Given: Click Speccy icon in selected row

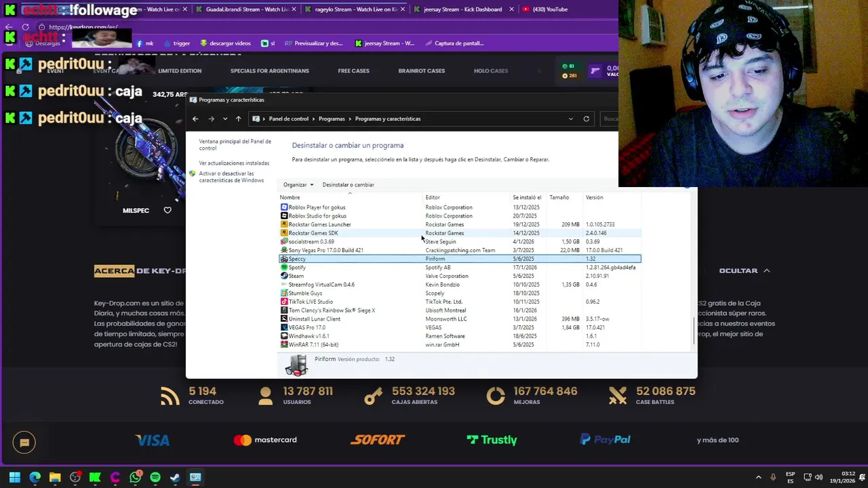Looking at the screenshot, I should [284, 259].
